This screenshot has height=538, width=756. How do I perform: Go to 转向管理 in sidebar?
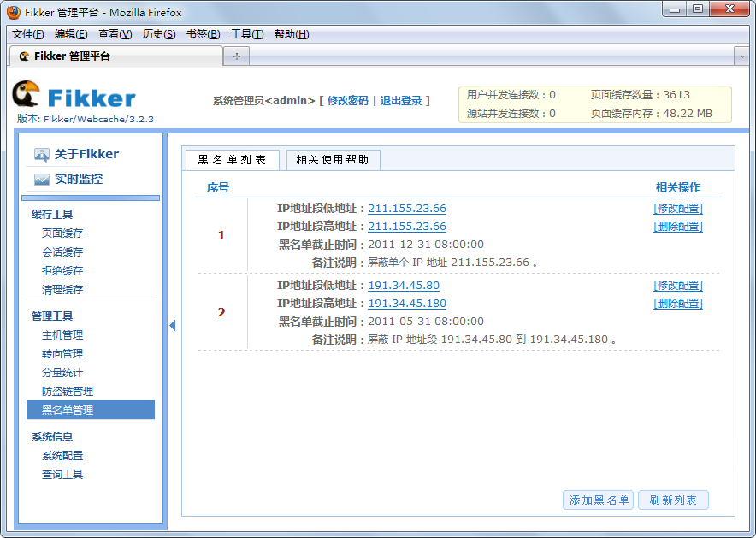point(62,354)
